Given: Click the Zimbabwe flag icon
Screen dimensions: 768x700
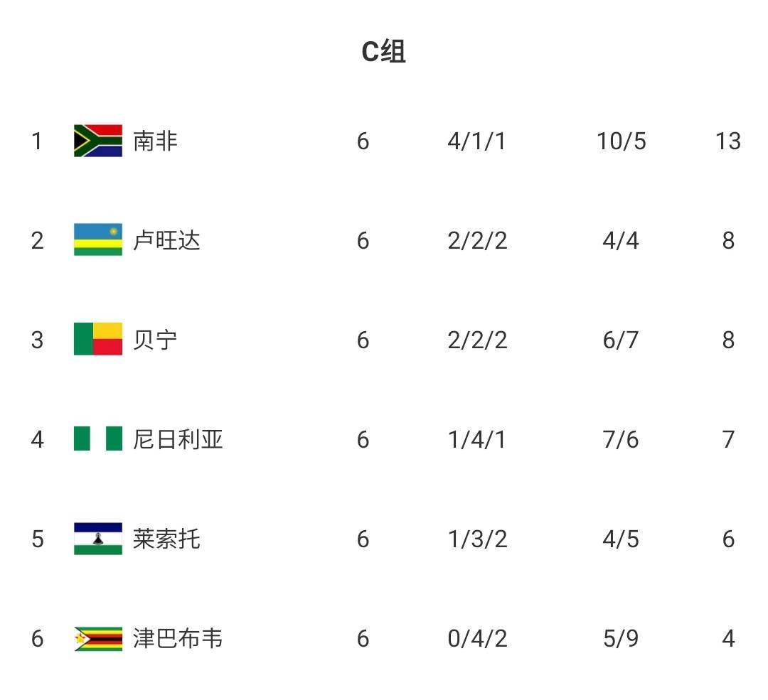Looking at the screenshot, I should coord(98,638).
